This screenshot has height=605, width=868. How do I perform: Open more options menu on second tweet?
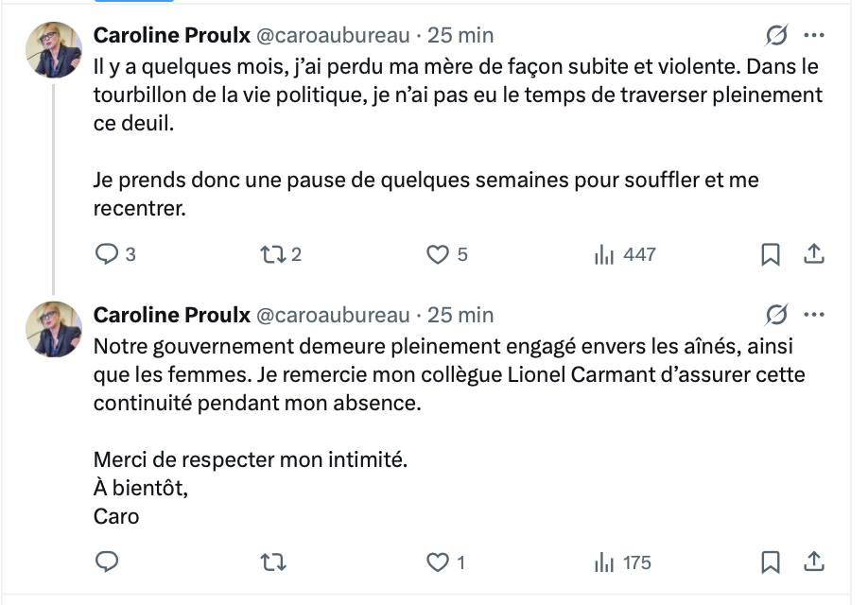813,315
